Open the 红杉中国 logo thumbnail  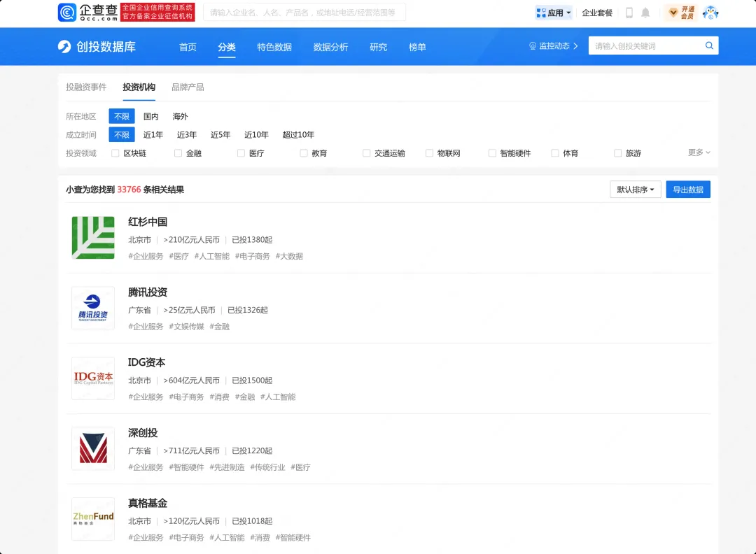coord(93,238)
